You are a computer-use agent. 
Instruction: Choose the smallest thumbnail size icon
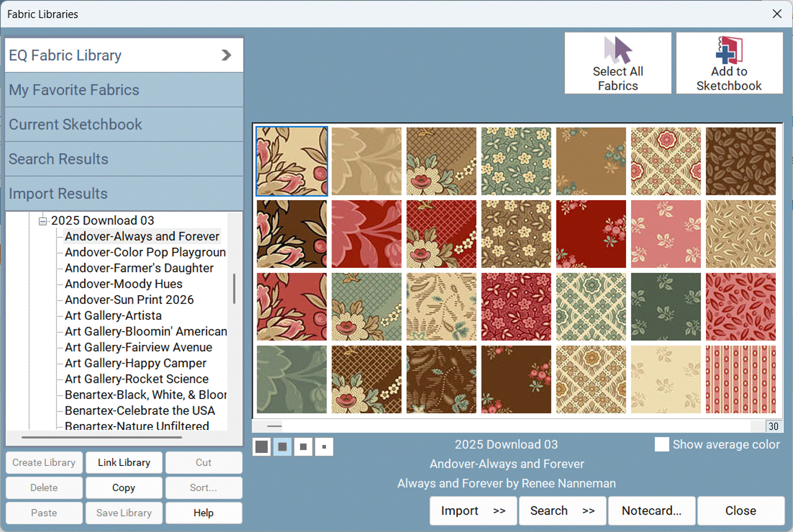point(324,447)
